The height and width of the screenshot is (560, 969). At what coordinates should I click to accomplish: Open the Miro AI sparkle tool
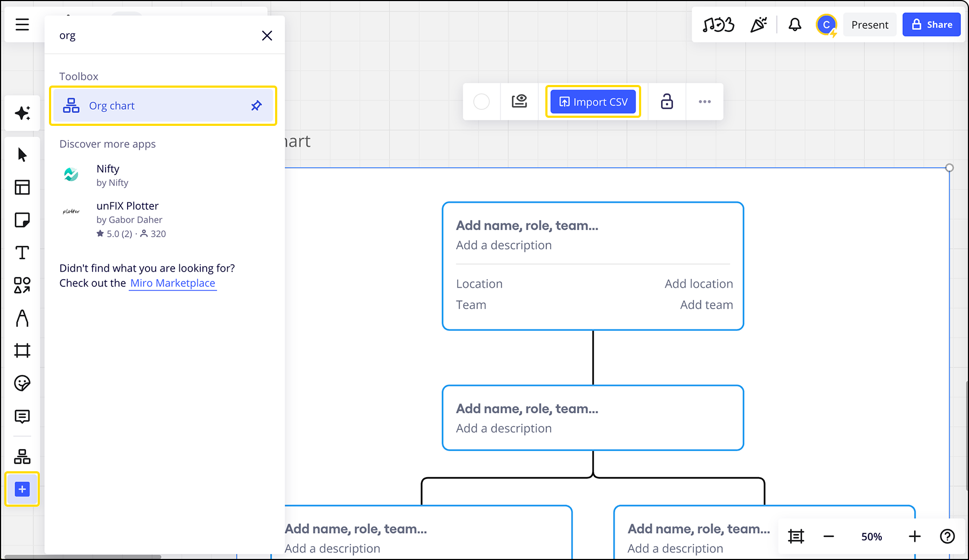coord(22,113)
